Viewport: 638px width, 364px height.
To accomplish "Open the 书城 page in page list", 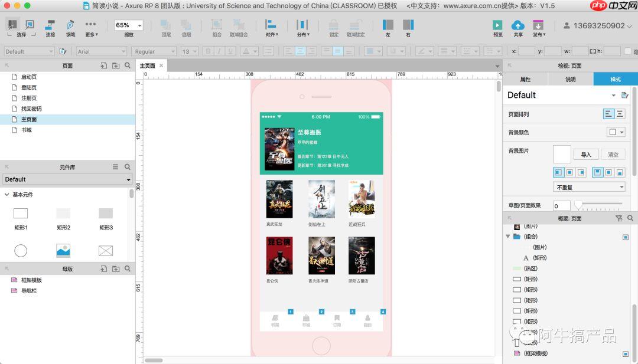I will (x=27, y=130).
